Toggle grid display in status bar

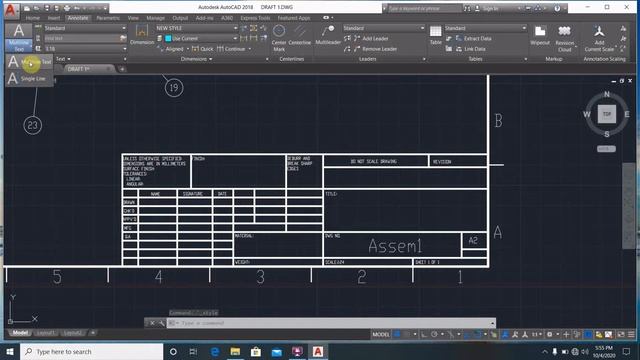pyautogui.click(x=397, y=334)
